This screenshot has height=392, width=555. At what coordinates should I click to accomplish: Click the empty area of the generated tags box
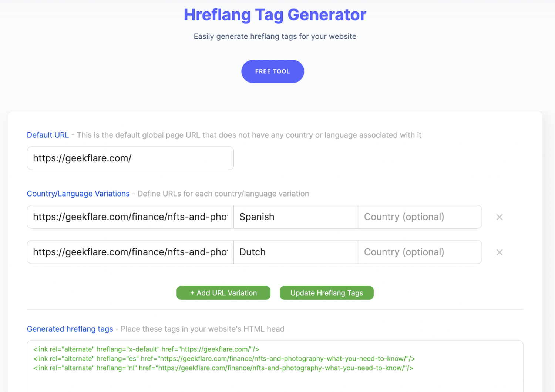[275, 383]
